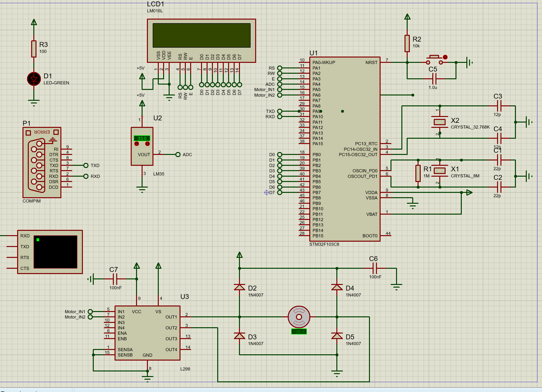Select the DC motor symbol
This screenshot has width=542, height=392.
pos(299,317)
